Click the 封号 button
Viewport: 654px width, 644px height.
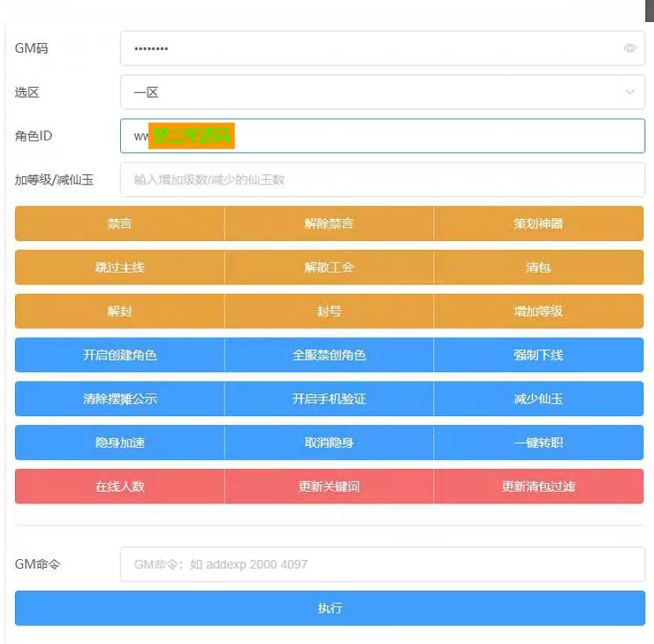[329, 311]
